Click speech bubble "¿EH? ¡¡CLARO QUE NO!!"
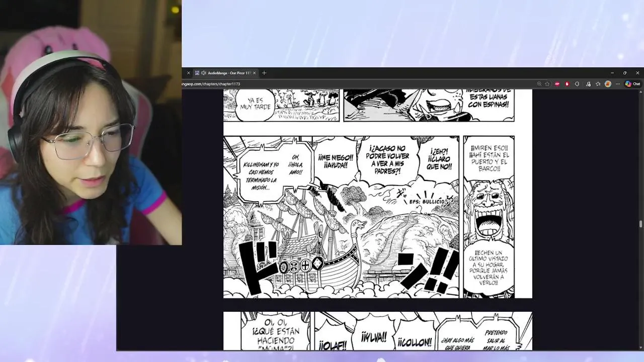 coord(439,158)
